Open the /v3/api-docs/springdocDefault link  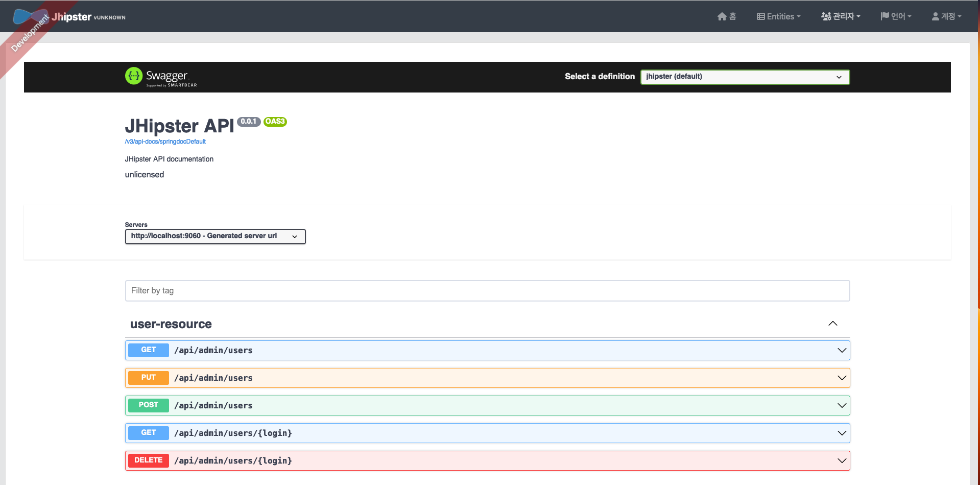click(165, 142)
